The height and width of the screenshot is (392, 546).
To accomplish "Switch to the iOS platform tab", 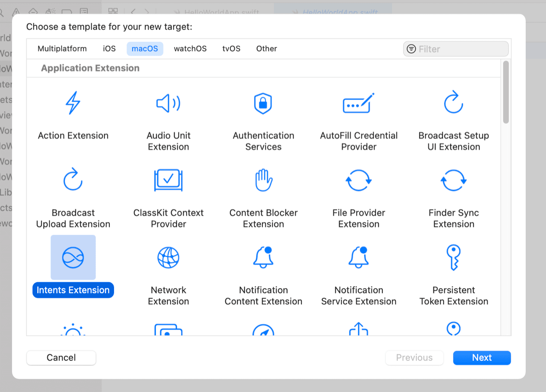I will [109, 49].
